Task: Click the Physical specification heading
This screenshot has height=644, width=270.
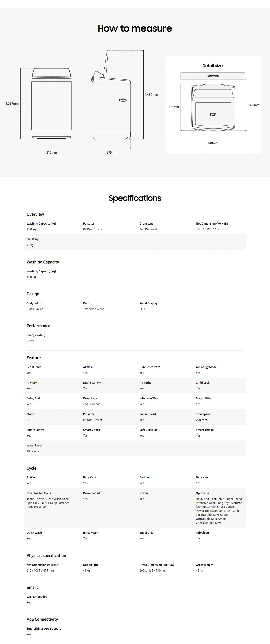Action: pyautogui.click(x=46, y=555)
